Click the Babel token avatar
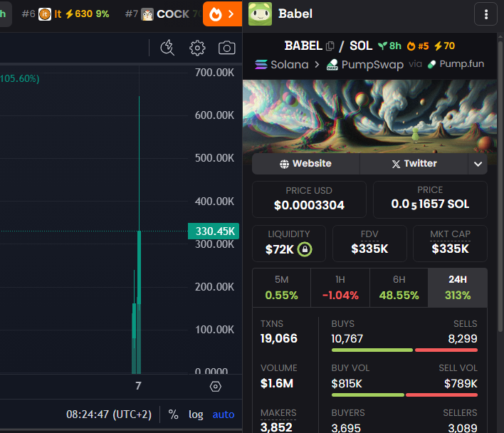Image resolution: width=504 pixels, height=433 pixels. [x=260, y=14]
